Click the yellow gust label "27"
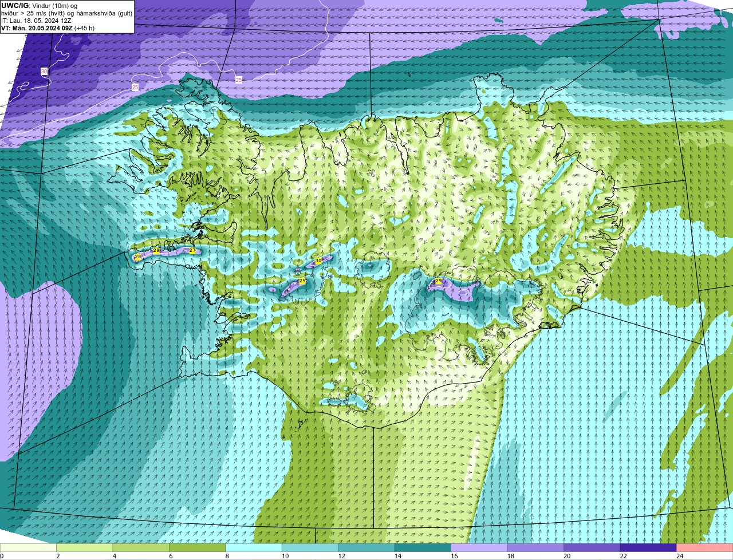 (x=192, y=251)
